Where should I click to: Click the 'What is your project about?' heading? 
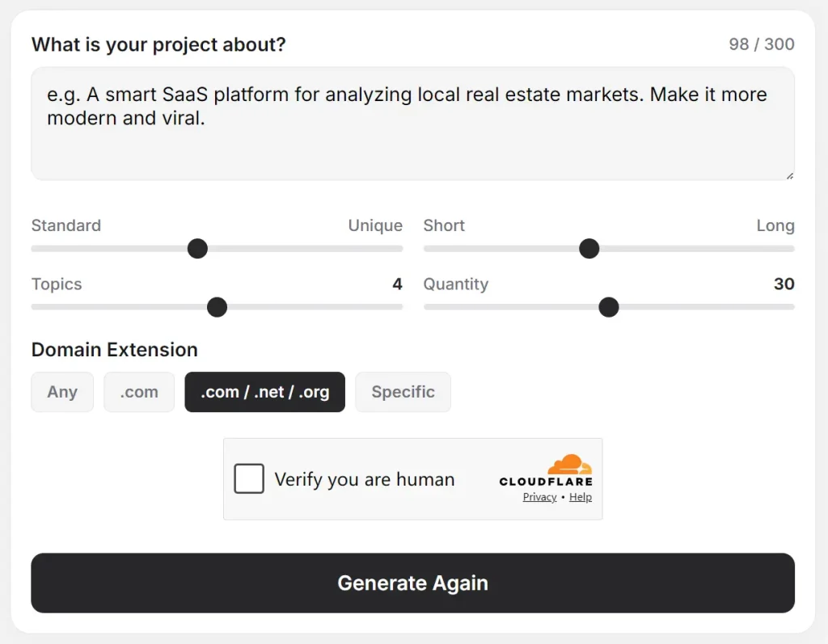158,44
